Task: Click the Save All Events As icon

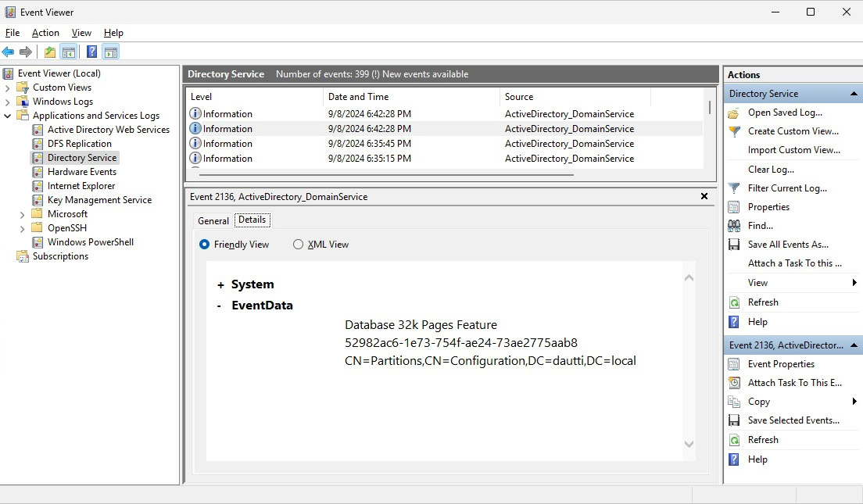Action: click(x=734, y=245)
